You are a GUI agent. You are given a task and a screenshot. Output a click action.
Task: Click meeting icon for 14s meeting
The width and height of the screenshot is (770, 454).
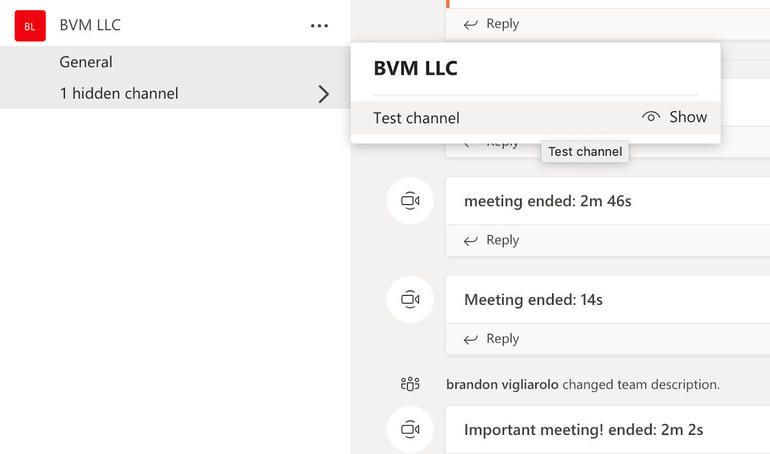click(x=410, y=299)
